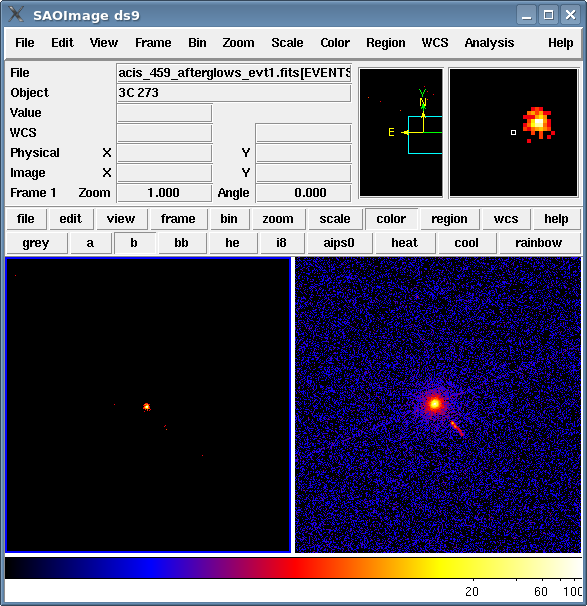
Task: Open the Region menu
Action: point(386,43)
